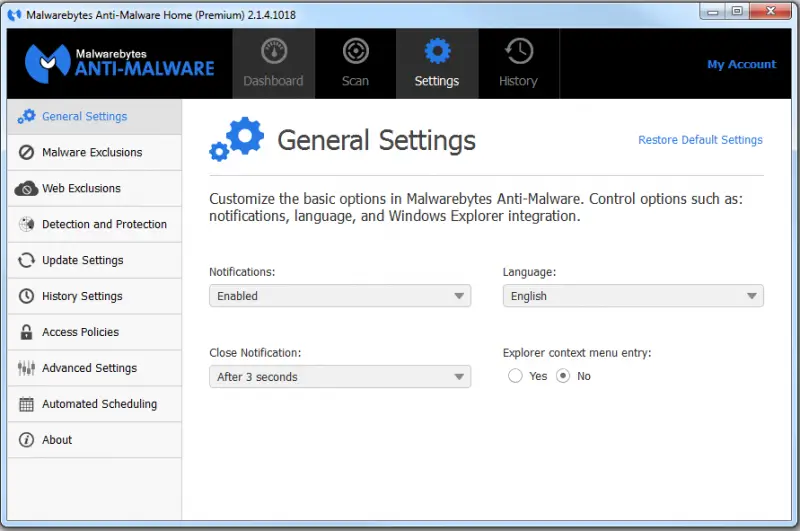Switch to the History tab label

click(x=518, y=81)
